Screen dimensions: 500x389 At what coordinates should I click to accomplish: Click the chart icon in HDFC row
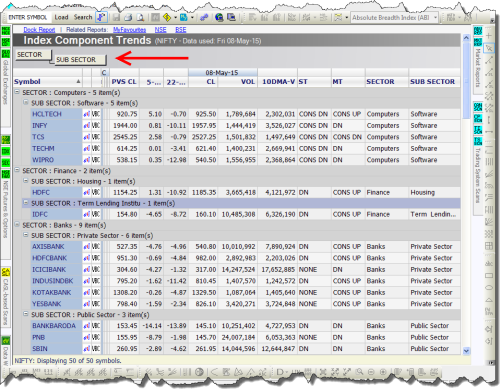coord(87,193)
